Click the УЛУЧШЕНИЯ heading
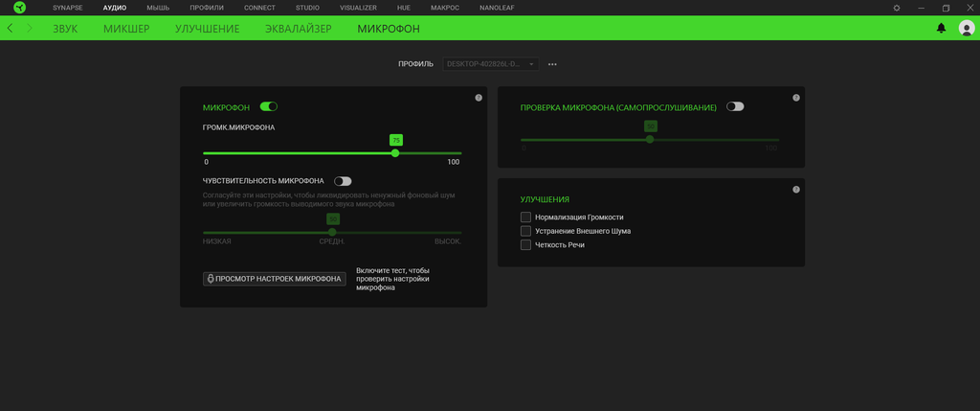Image resolution: width=980 pixels, height=411 pixels. [545, 199]
